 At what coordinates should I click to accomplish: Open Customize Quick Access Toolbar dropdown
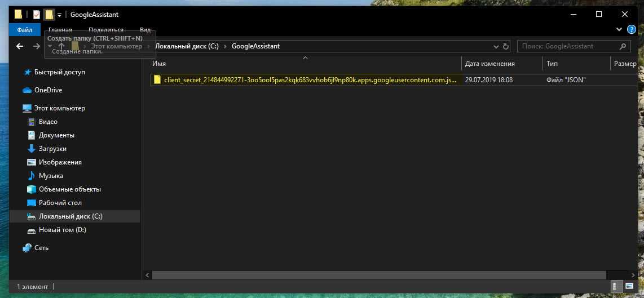point(59,15)
